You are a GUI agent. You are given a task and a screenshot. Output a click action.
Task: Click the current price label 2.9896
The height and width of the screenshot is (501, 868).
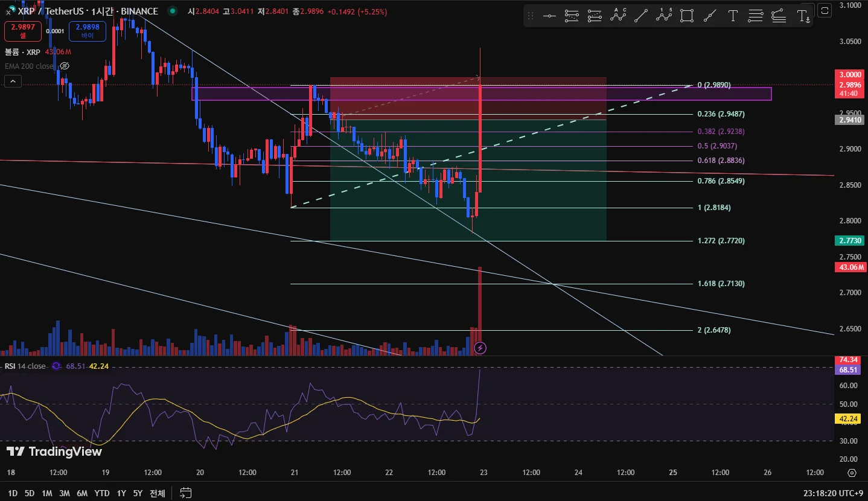click(850, 85)
